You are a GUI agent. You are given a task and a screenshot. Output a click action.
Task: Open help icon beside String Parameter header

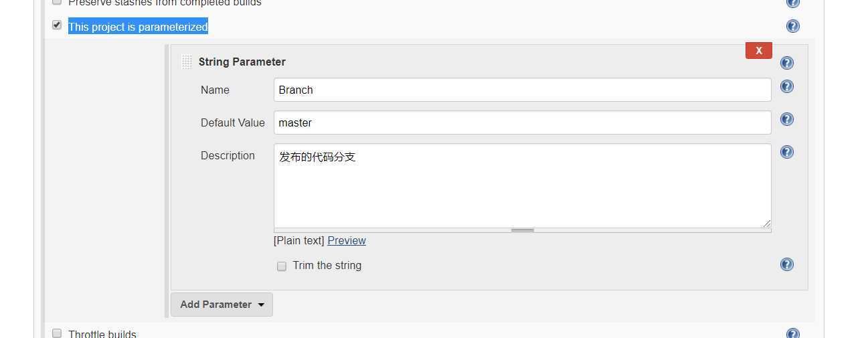pos(787,63)
